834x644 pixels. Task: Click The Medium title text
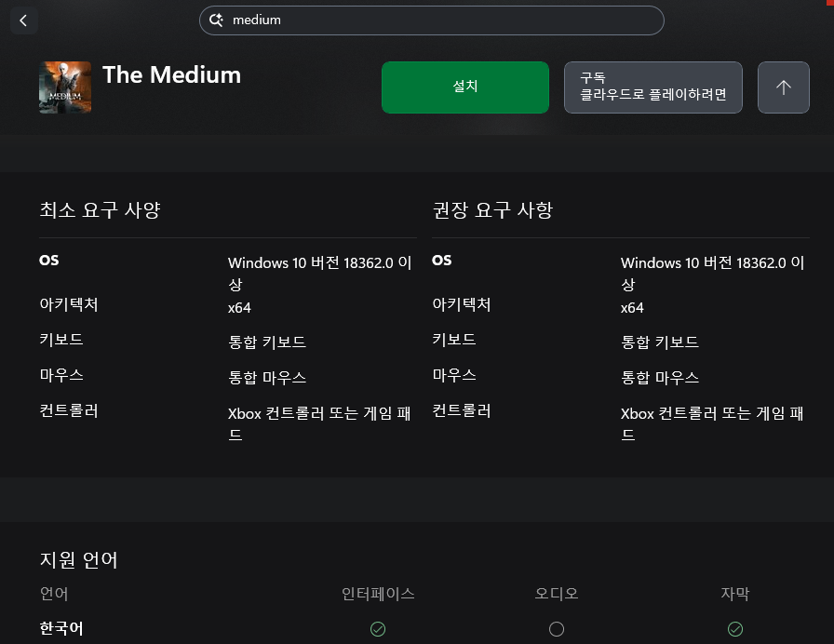(171, 75)
